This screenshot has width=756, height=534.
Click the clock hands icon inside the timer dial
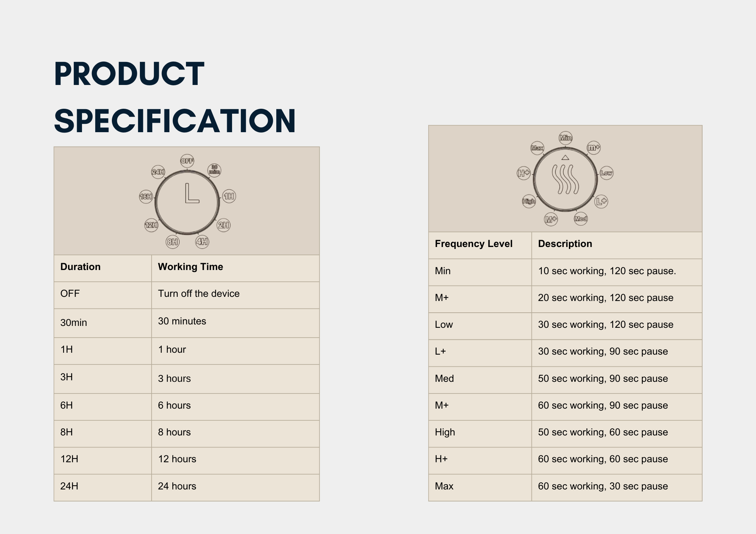[x=191, y=193]
